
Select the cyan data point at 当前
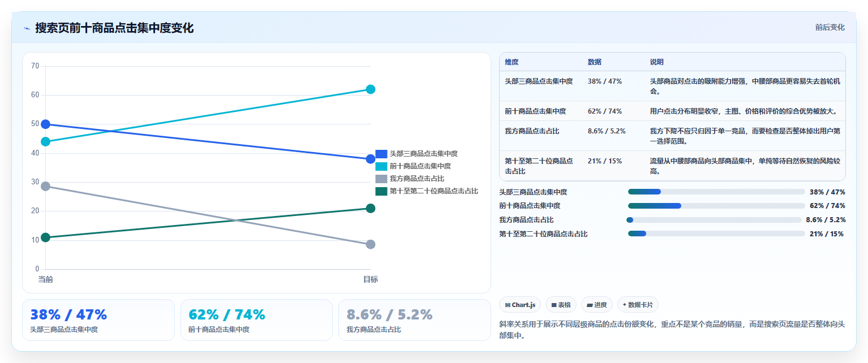46,141
